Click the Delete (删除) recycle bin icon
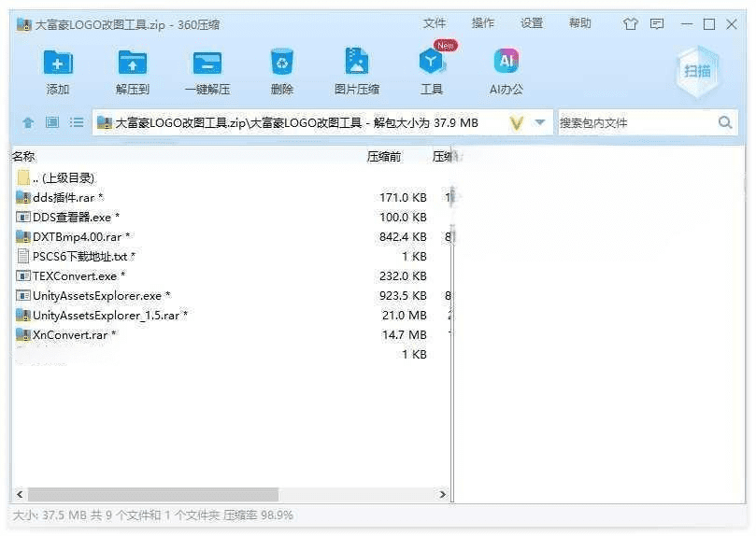 point(282,63)
